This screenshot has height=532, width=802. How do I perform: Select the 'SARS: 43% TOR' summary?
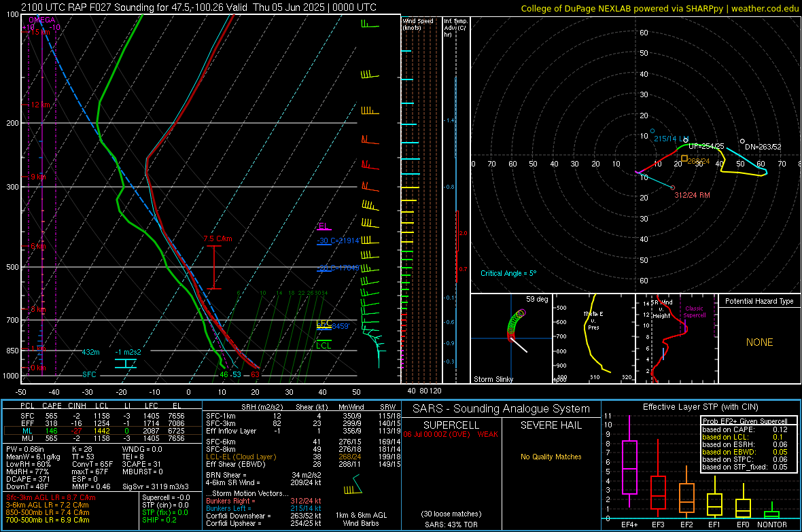451,525
